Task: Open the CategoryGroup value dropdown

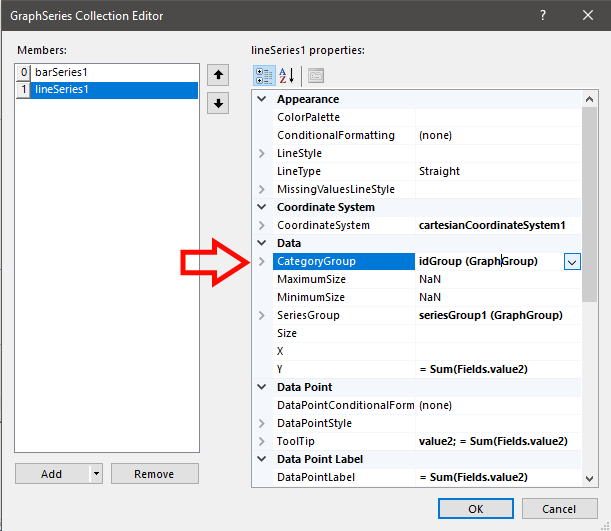Action: [572, 261]
